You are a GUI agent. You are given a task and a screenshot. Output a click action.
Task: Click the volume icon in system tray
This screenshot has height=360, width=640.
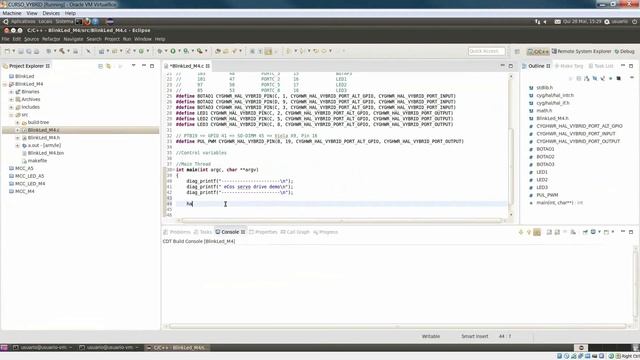click(545, 22)
